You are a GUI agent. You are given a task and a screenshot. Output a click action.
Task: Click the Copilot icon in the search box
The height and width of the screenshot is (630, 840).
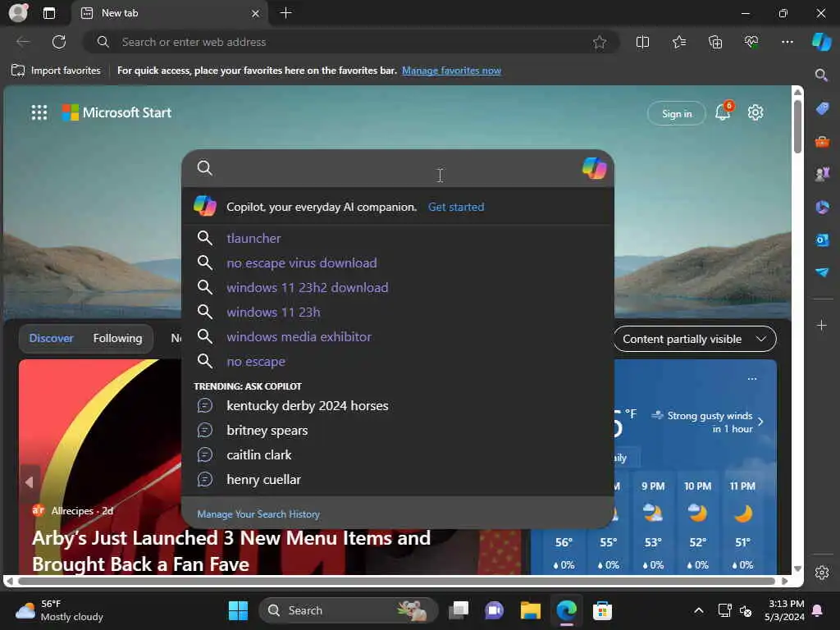[x=594, y=168]
